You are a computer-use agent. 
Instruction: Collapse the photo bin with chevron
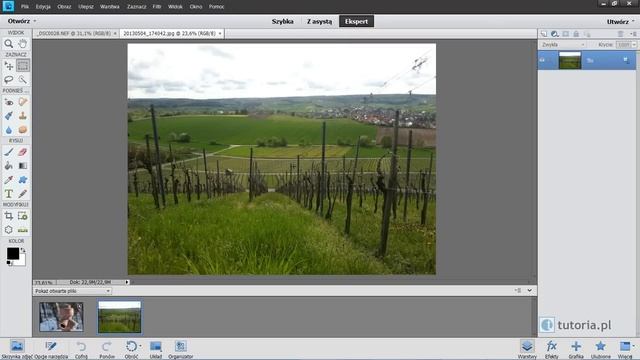529,291
